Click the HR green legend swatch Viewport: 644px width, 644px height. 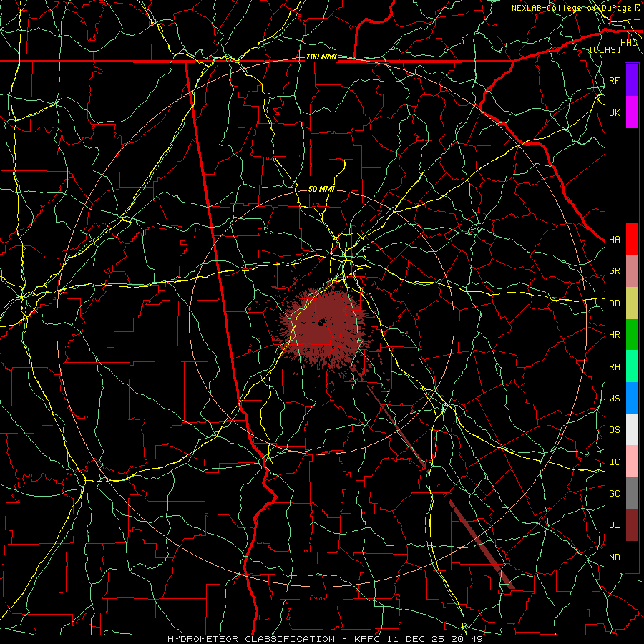coord(632,334)
